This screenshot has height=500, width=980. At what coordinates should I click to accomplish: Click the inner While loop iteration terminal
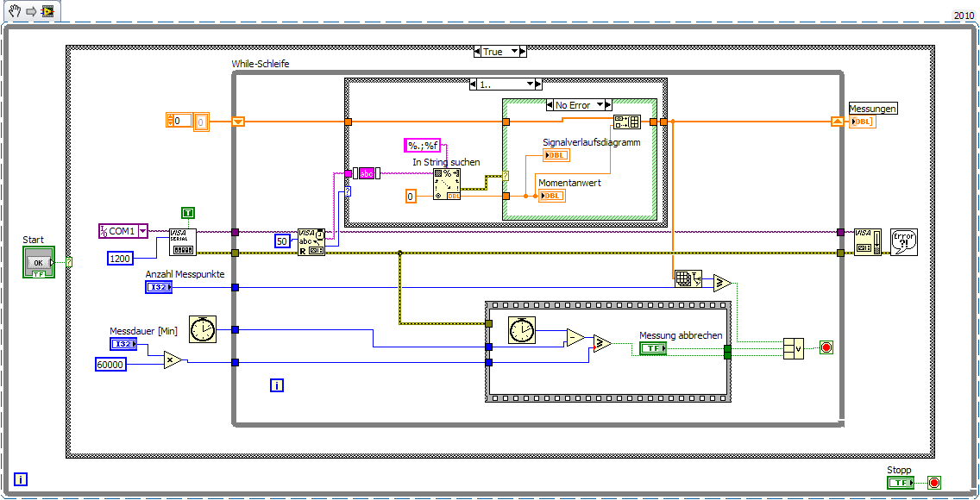(x=277, y=385)
